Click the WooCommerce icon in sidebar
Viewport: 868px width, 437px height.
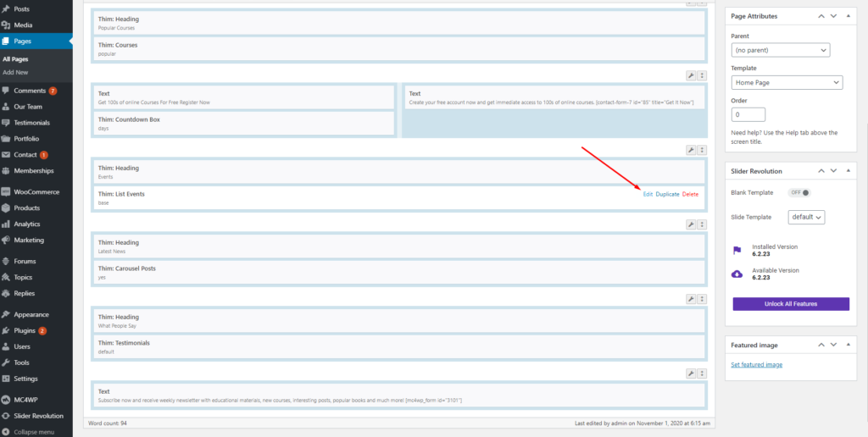6,192
